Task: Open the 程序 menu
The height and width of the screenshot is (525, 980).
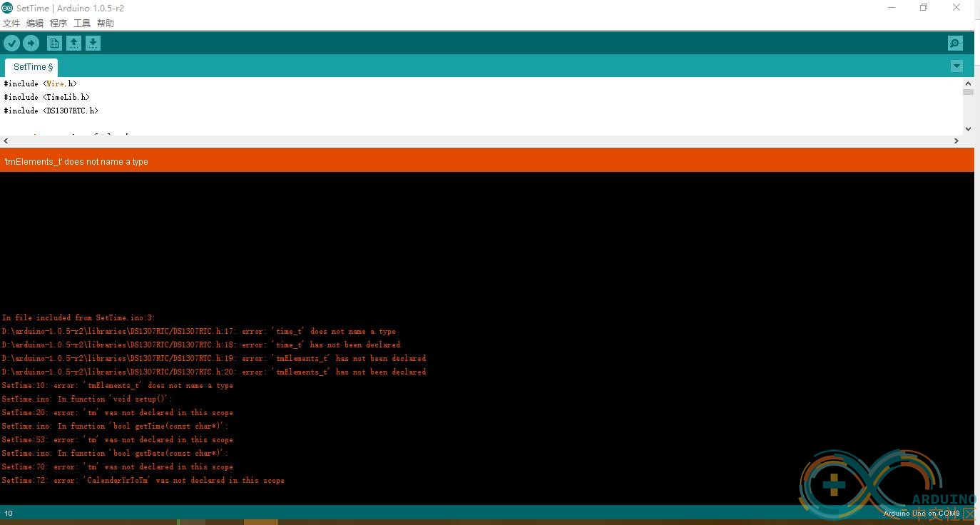Action: tap(58, 24)
